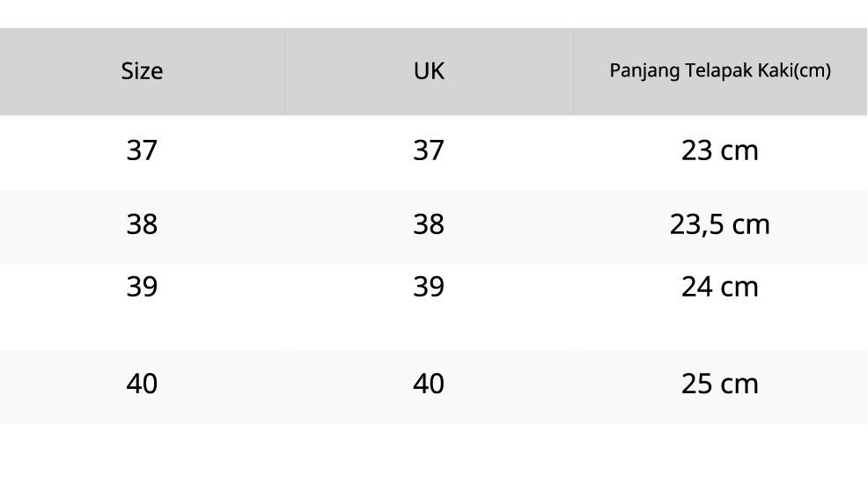Click 38 in the UK column
868x483 pixels.
coord(429,224)
